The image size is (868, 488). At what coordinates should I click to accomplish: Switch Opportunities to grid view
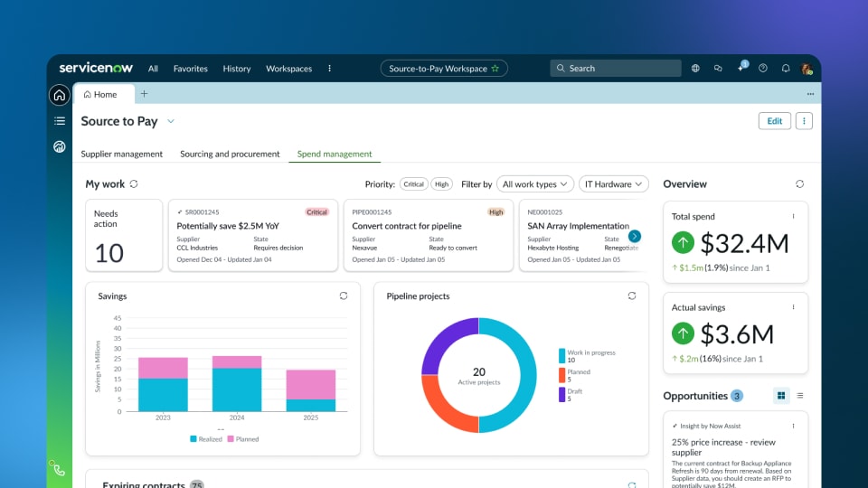click(781, 396)
